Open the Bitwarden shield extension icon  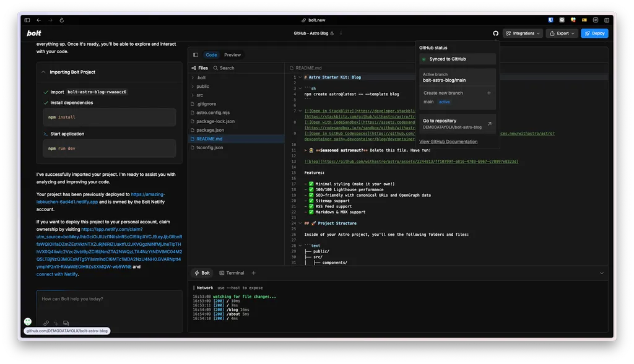click(x=550, y=20)
